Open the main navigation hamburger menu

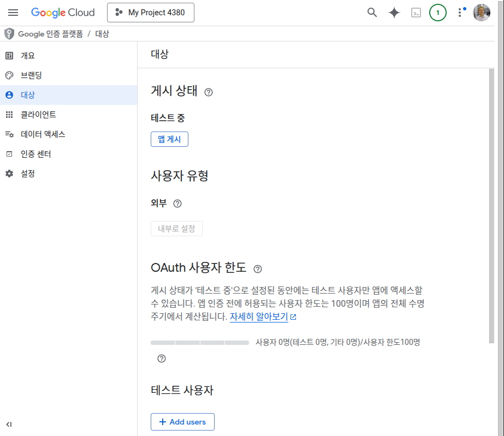(13, 13)
